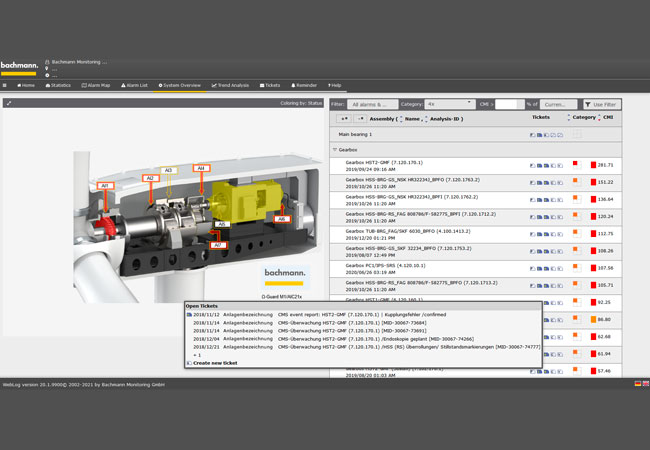Expand the turbine view to fullscreen

pos(9,103)
